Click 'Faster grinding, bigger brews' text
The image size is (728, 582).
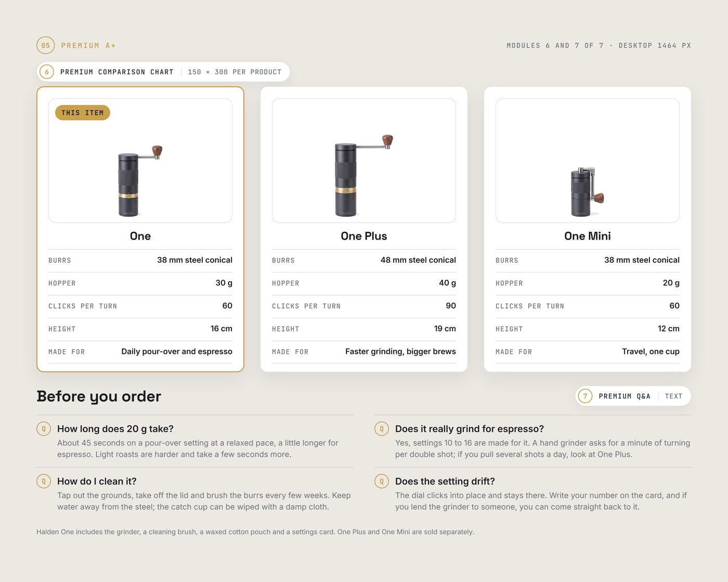coord(400,351)
